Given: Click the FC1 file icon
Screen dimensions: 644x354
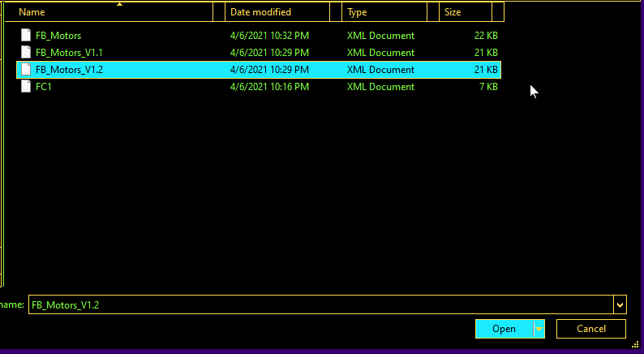Looking at the screenshot, I should click(26, 86).
